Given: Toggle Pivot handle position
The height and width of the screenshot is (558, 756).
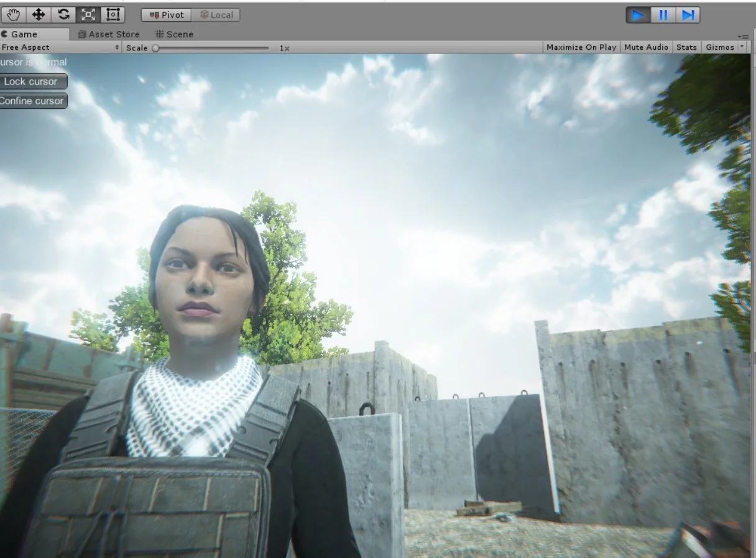Looking at the screenshot, I should [x=166, y=15].
